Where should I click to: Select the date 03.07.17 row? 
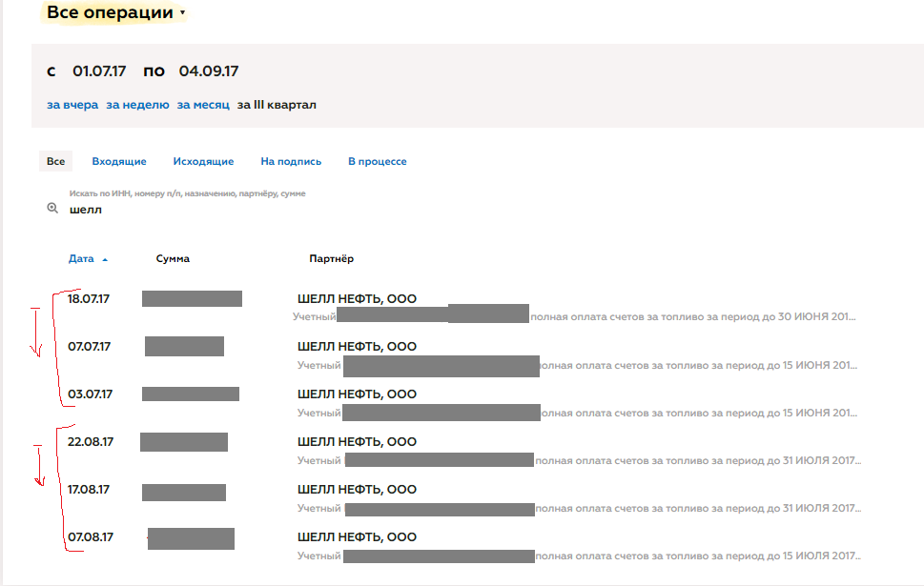tap(91, 394)
